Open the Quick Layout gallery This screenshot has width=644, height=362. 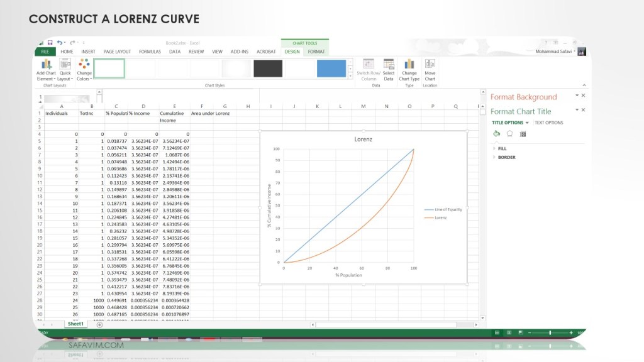(65, 69)
